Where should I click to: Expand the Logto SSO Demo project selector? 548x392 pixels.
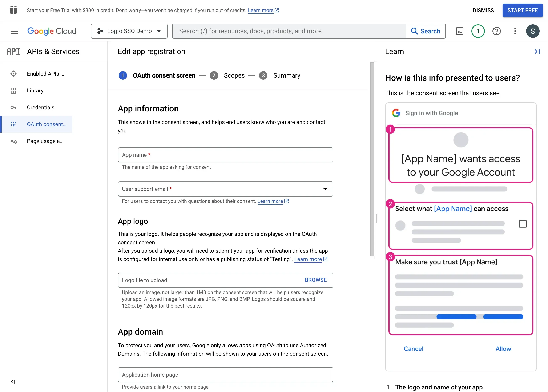[x=129, y=31]
